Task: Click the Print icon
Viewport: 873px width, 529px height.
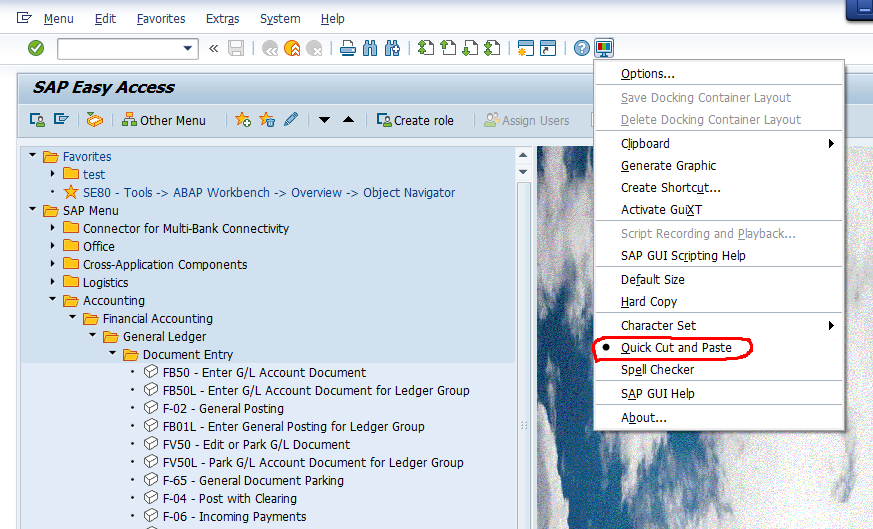Action: 348,48
